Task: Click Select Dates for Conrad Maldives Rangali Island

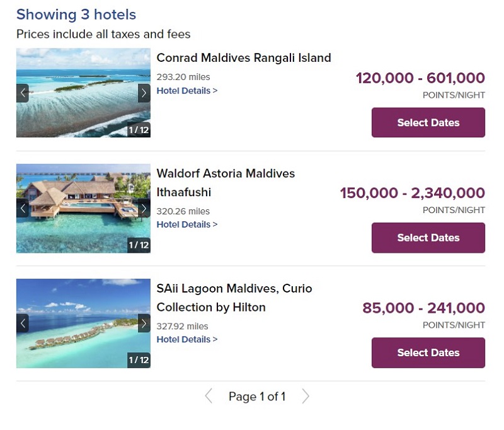Action: [428, 122]
